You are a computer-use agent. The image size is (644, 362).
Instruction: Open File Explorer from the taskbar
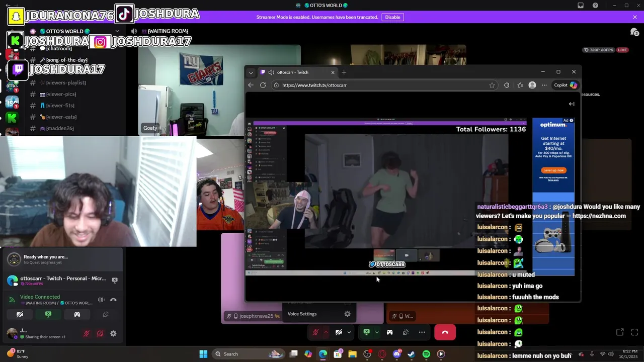pyautogui.click(x=352, y=354)
